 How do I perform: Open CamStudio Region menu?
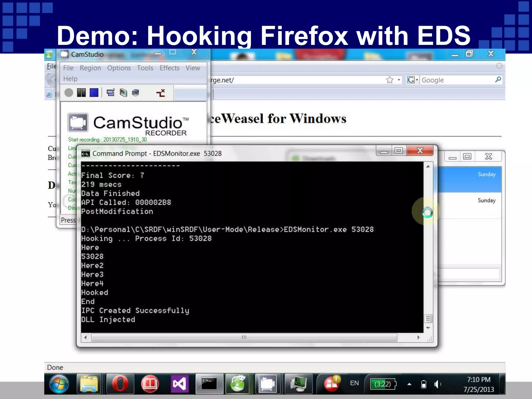[x=90, y=68]
